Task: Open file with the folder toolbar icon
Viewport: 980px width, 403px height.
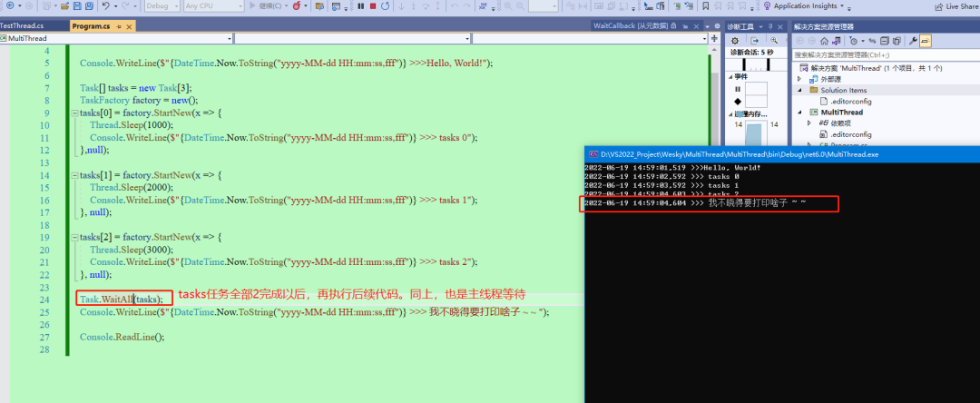Action: [65, 5]
